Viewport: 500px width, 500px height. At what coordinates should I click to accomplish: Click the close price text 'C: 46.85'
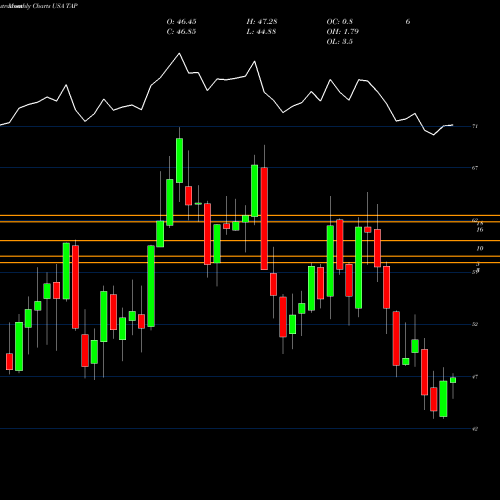[181, 32]
